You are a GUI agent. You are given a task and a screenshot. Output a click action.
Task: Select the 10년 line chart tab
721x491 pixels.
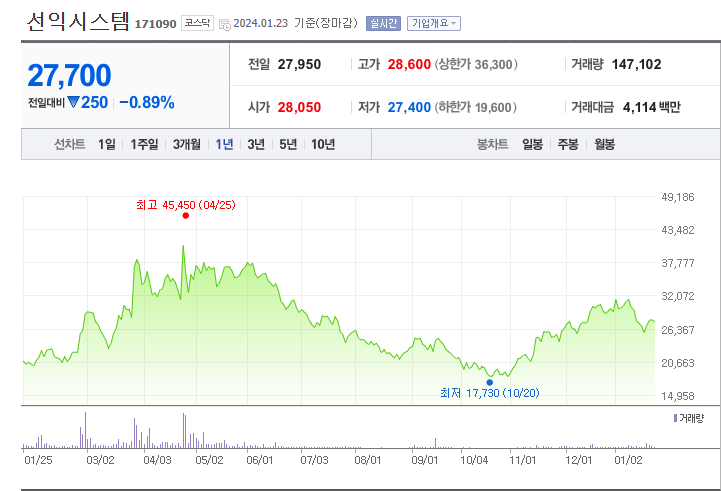[323, 144]
